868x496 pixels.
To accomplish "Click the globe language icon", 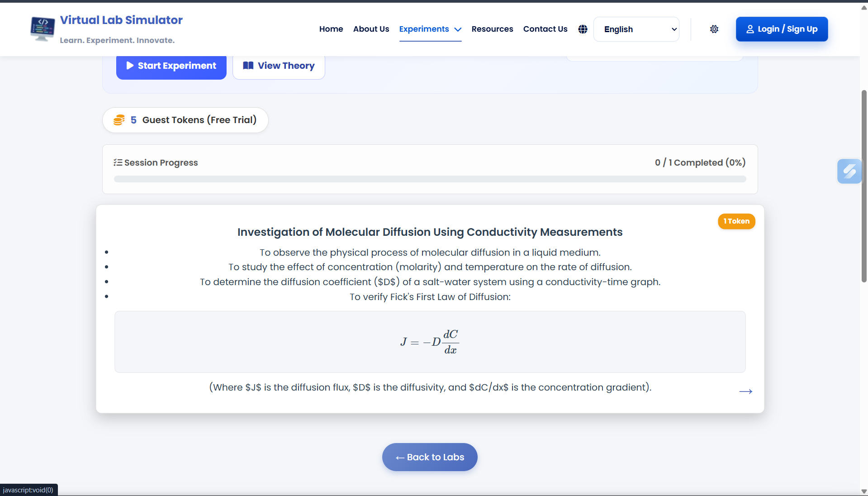I will [x=583, y=29].
